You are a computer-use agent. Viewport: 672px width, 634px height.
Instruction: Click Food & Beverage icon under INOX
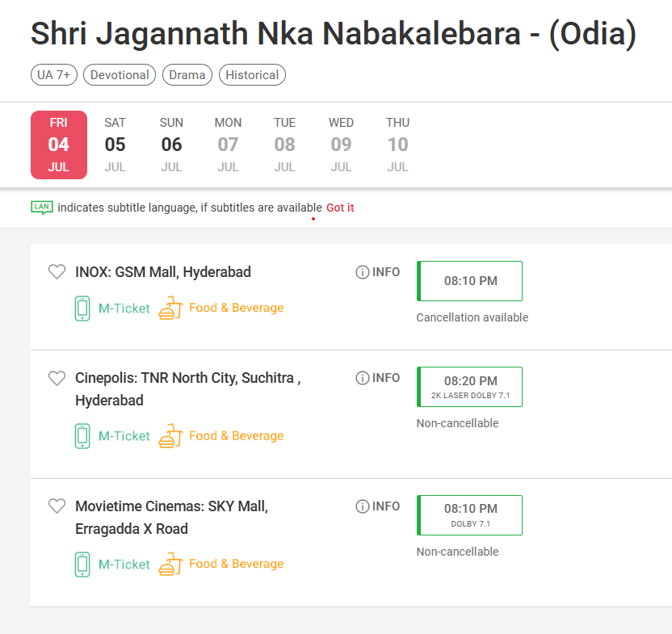pos(170,308)
